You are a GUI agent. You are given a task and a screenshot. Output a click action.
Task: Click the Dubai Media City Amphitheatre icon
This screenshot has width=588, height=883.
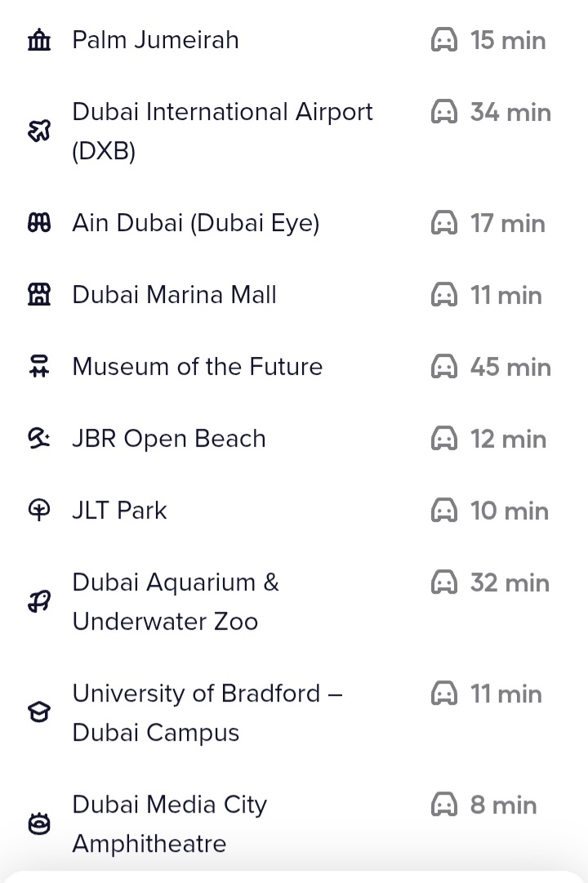click(38, 825)
